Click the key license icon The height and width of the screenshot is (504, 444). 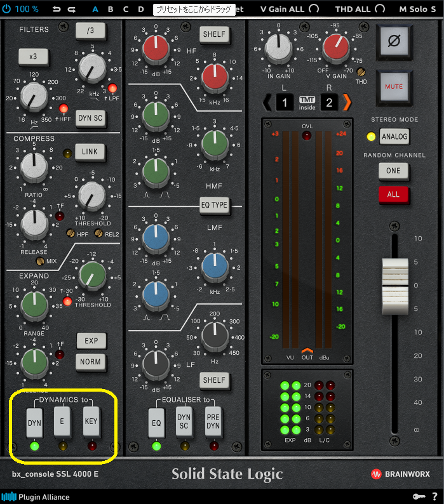[x=419, y=496]
